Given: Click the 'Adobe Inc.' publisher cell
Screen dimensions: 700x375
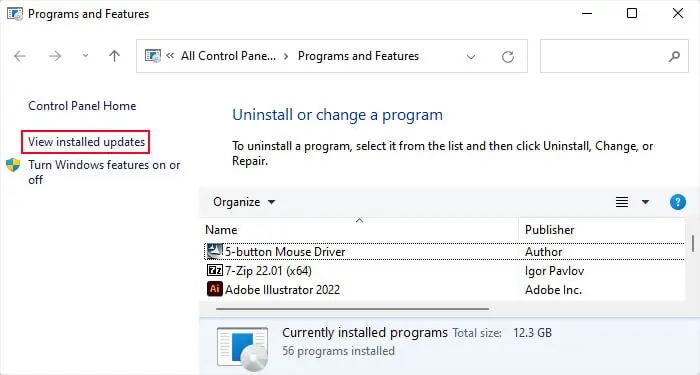Looking at the screenshot, I should 553,290.
